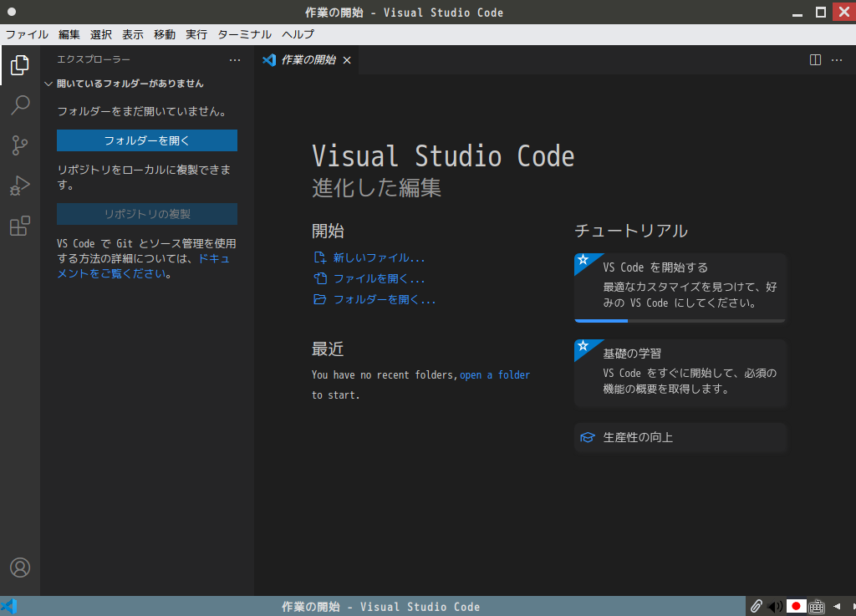Click the open a folder link

click(x=495, y=374)
